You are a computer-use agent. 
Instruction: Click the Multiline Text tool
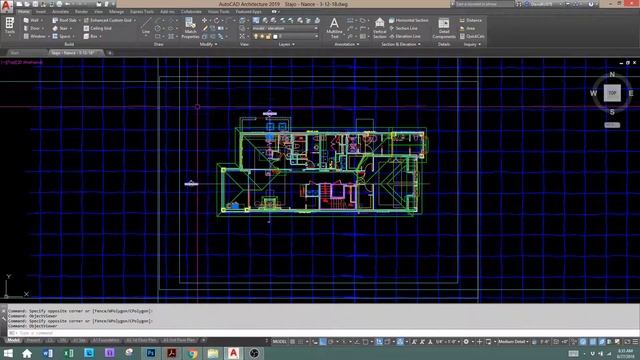point(334,28)
